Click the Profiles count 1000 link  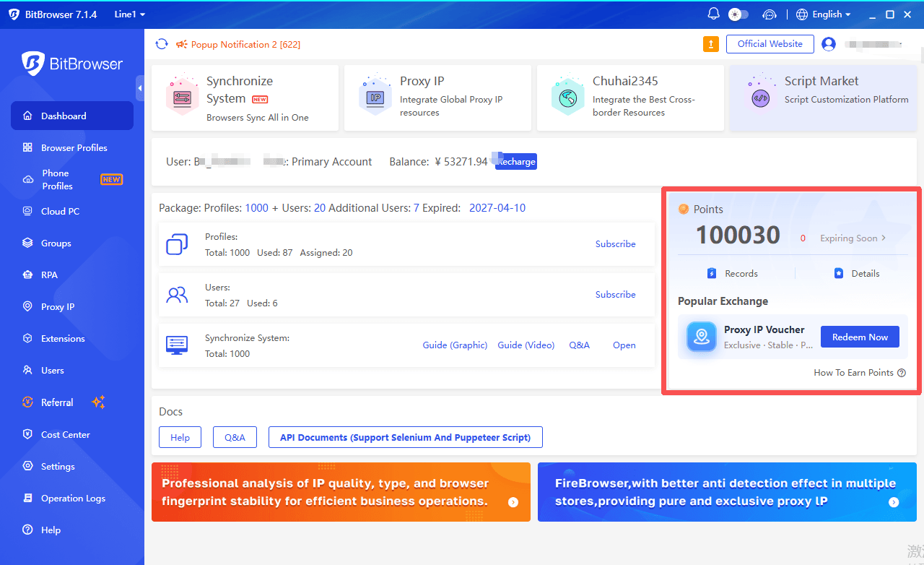[256, 208]
